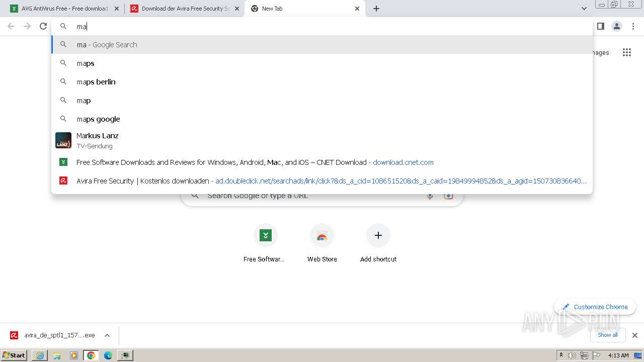Launch Internet Explorer from the taskbar
644x362 pixels.
point(40,355)
